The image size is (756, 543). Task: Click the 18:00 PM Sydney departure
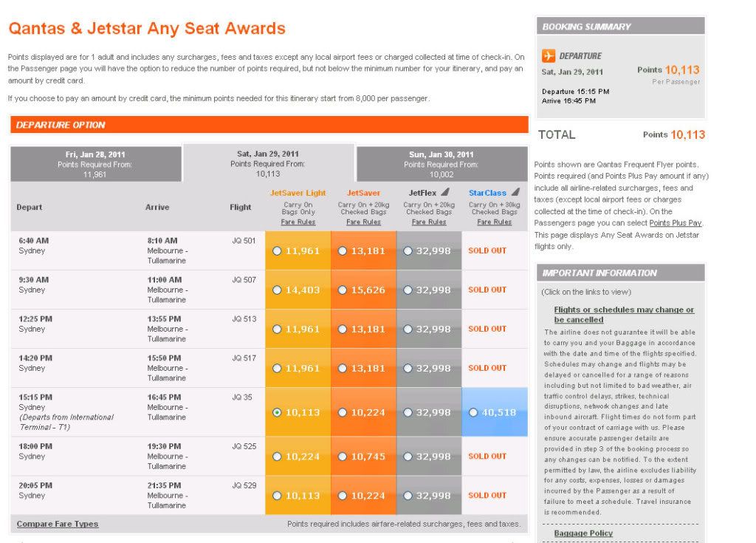point(35,451)
